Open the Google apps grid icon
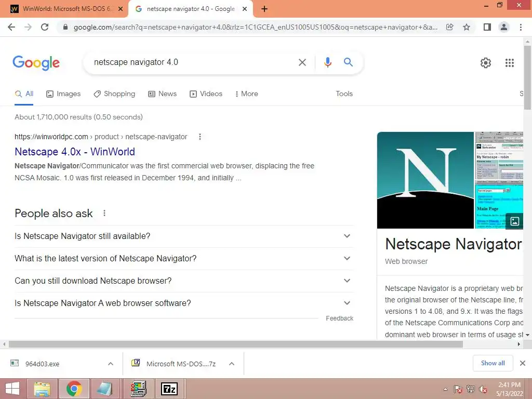532x399 pixels. 509,63
